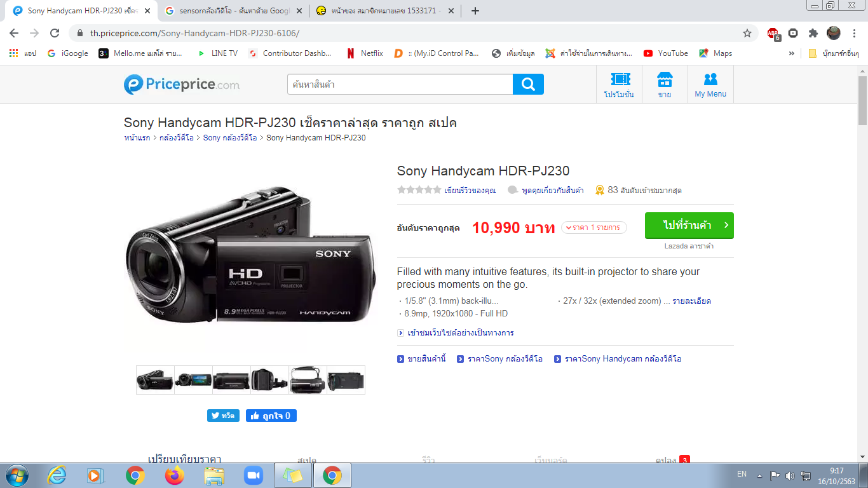
Task: Open the แอป apps grid shortcut
Action: pos(23,53)
